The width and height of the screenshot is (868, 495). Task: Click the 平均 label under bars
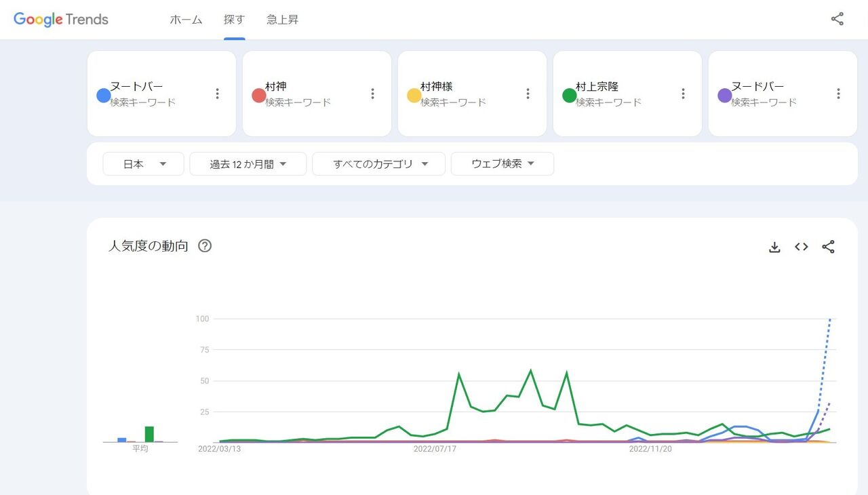140,449
